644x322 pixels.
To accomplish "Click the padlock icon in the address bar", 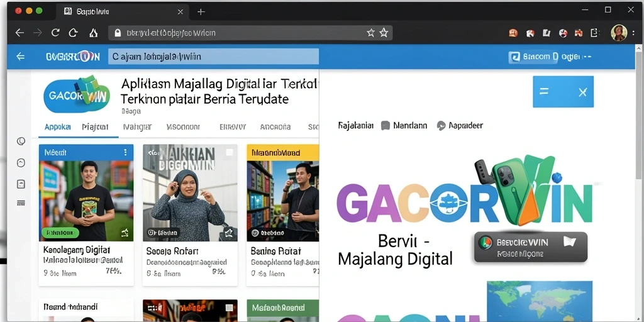I will [x=118, y=33].
